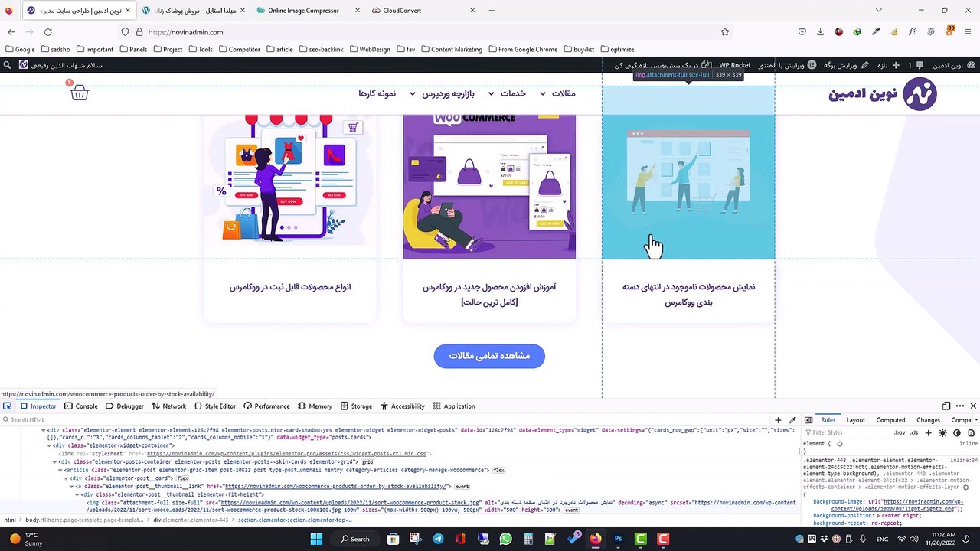This screenshot has height=551, width=980.
Task: Click the Windows taskbar Search box
Action: [x=356, y=539]
